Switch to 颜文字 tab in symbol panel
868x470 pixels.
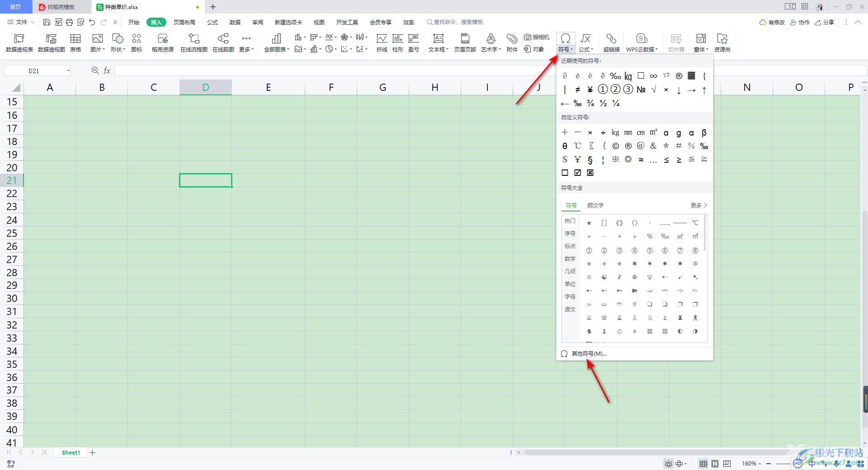595,205
